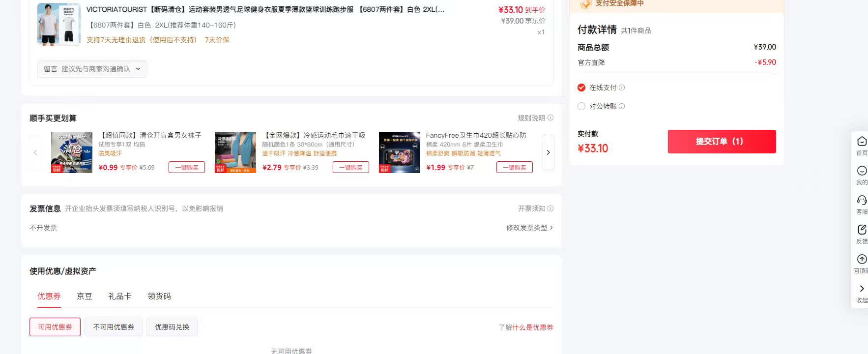Click 提交订单 submit order button
This screenshot has width=868, height=354.
pos(722,142)
